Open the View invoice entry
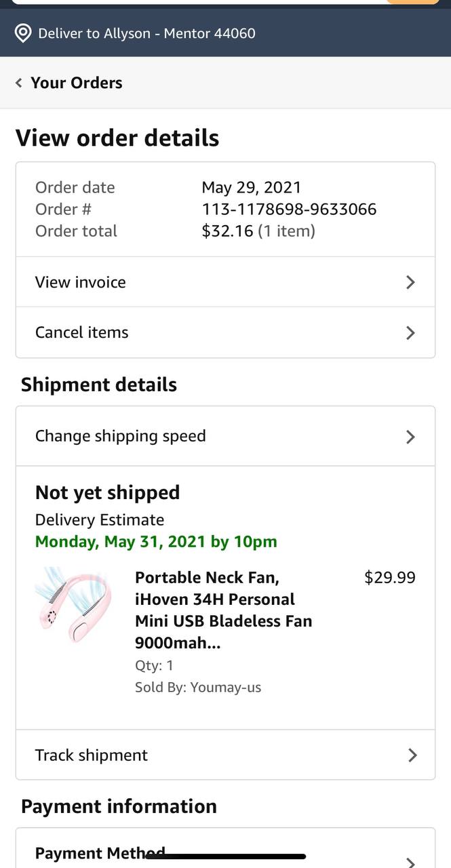451x868 pixels. (81, 282)
